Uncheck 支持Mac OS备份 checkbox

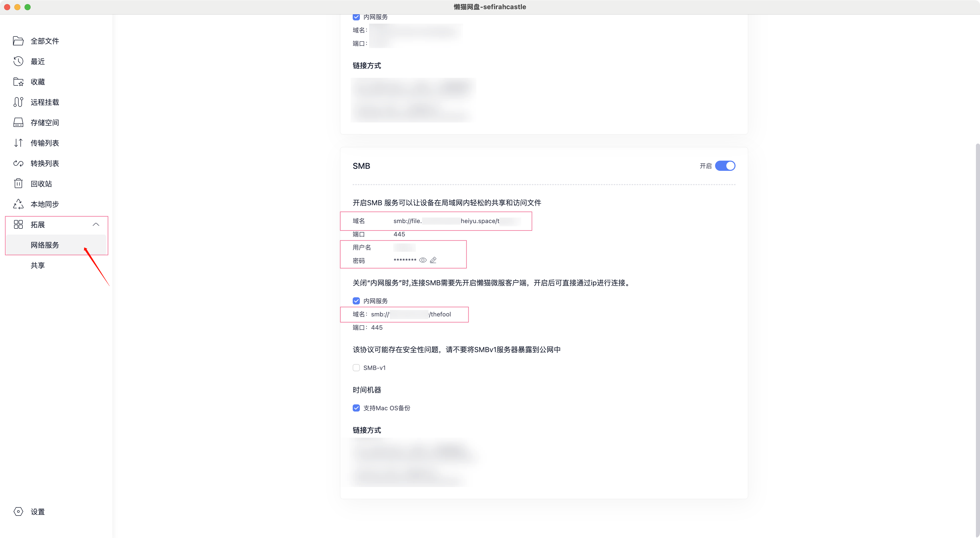pyautogui.click(x=356, y=408)
